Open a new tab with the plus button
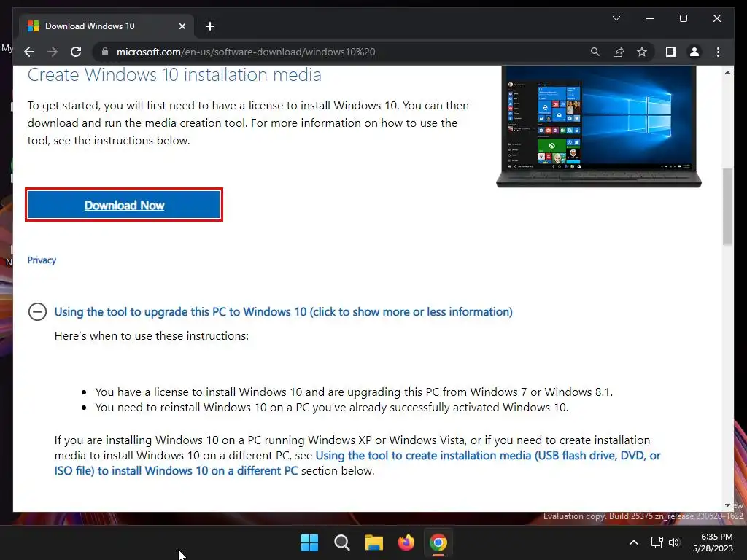 pos(209,26)
